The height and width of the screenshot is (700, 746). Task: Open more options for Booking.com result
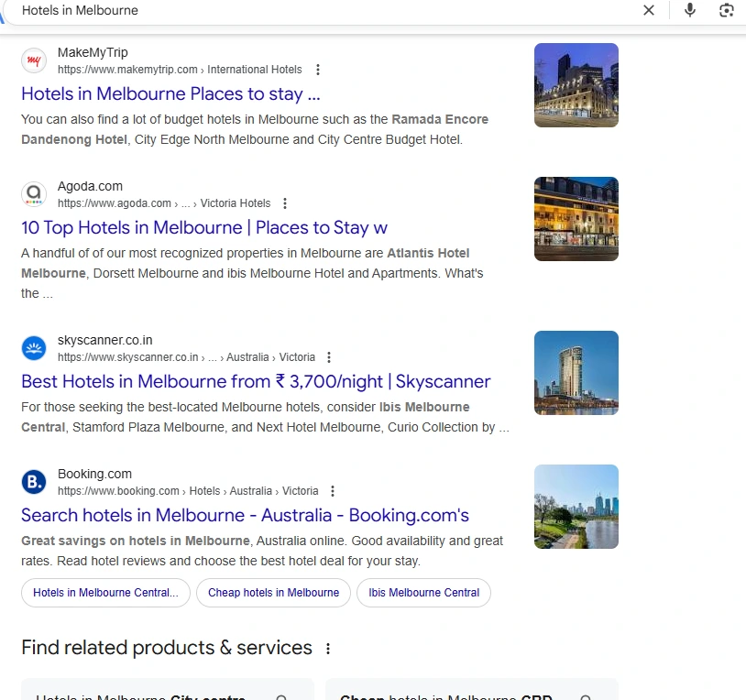tap(333, 491)
